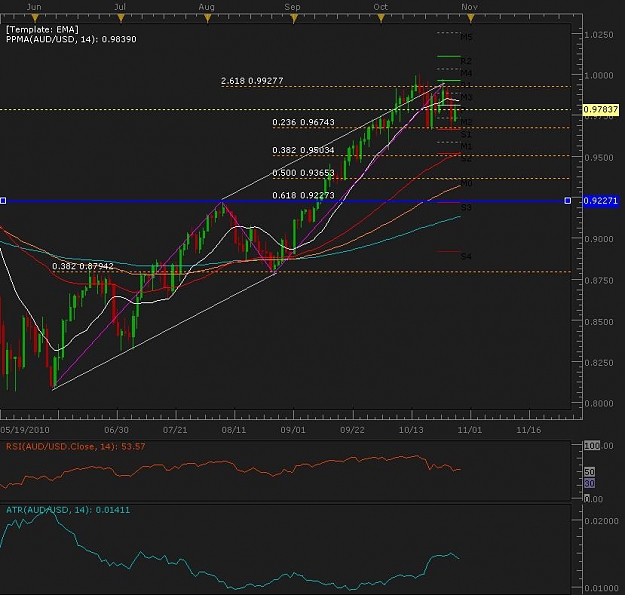Click the 05/19/2010 date axis label
Viewport: 625px width, 595px height.
pyautogui.click(x=25, y=430)
